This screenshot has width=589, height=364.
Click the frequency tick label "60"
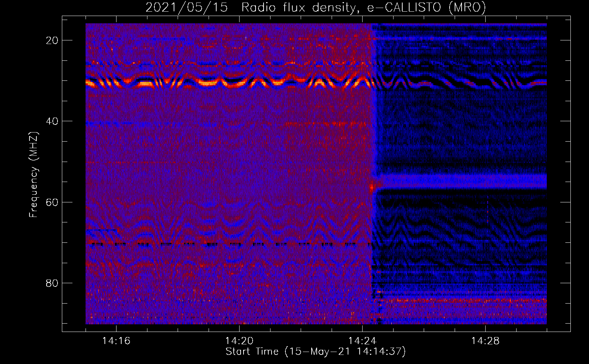[x=52, y=202]
